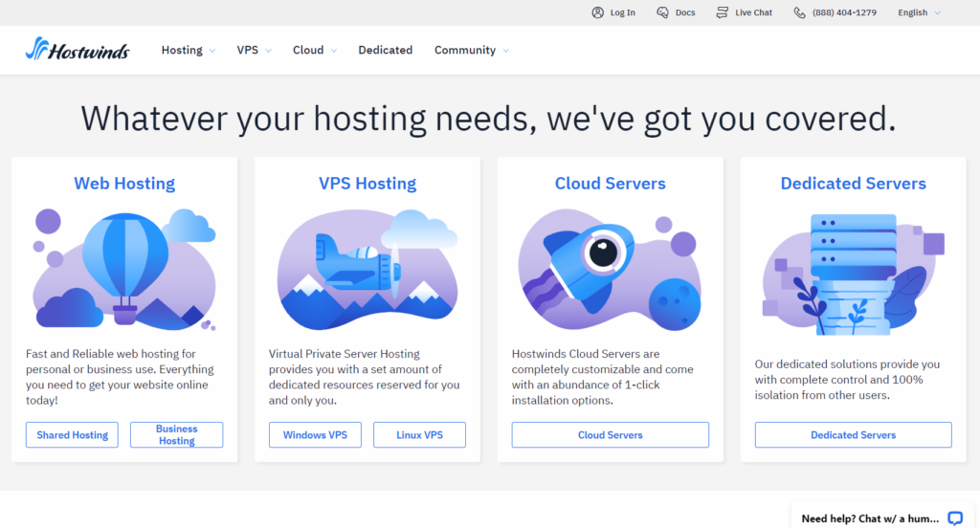Screen dimensions: 980x528
Task: Select the Linux VPS button
Action: coord(419,435)
